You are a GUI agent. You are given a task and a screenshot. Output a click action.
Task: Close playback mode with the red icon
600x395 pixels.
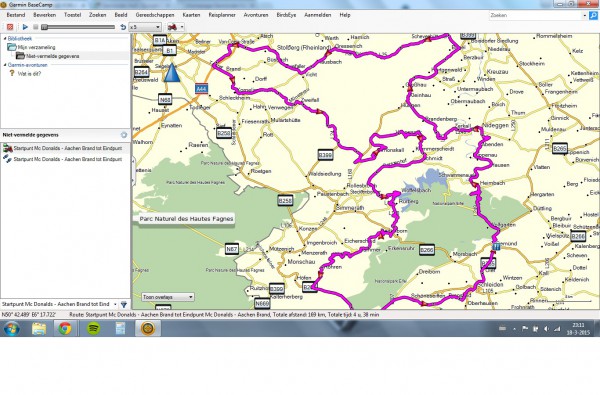[x=10, y=27]
